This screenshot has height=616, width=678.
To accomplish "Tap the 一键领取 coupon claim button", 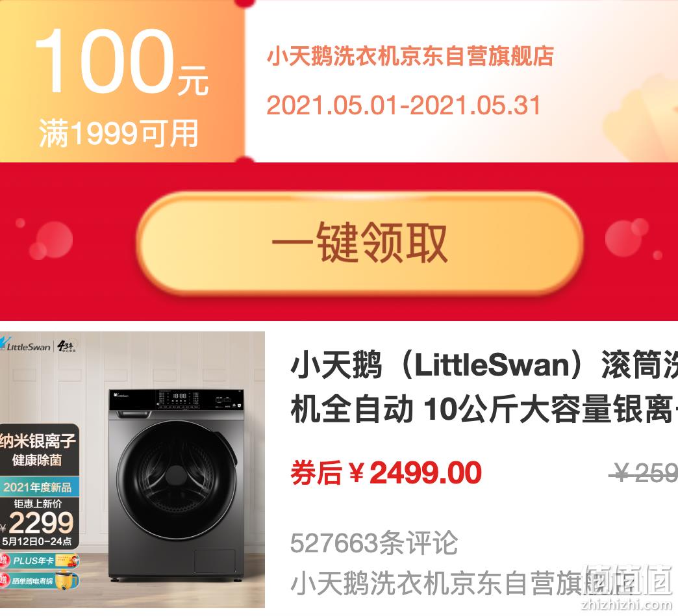I will pos(360,243).
